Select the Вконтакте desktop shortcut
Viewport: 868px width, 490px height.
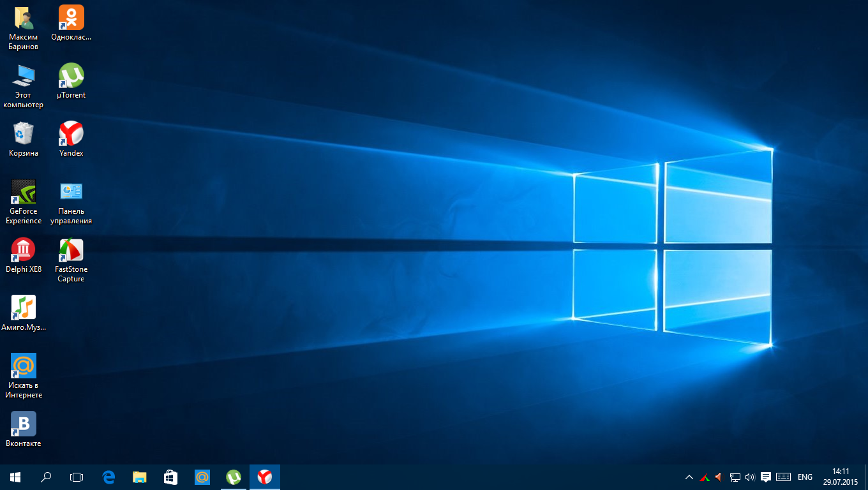(x=24, y=430)
